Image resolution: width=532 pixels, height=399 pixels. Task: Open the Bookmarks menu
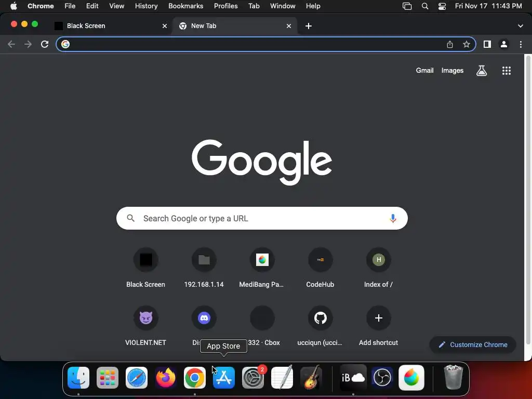tap(185, 6)
